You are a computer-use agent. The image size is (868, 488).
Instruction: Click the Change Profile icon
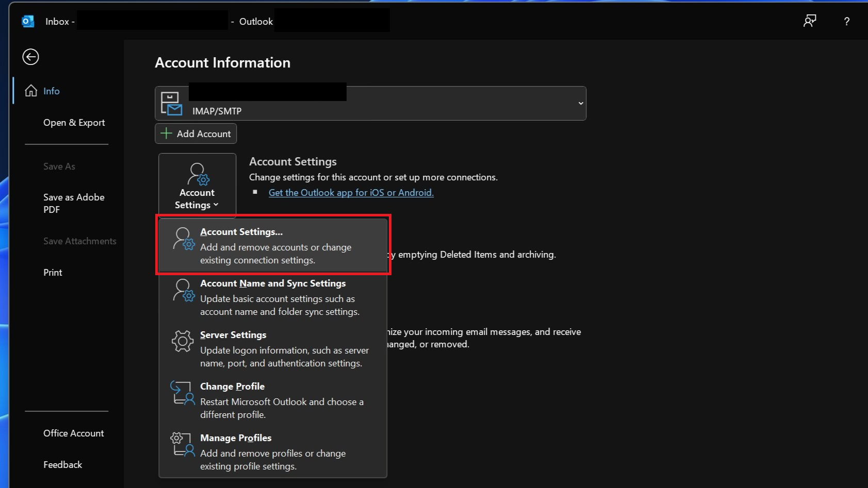(x=183, y=393)
